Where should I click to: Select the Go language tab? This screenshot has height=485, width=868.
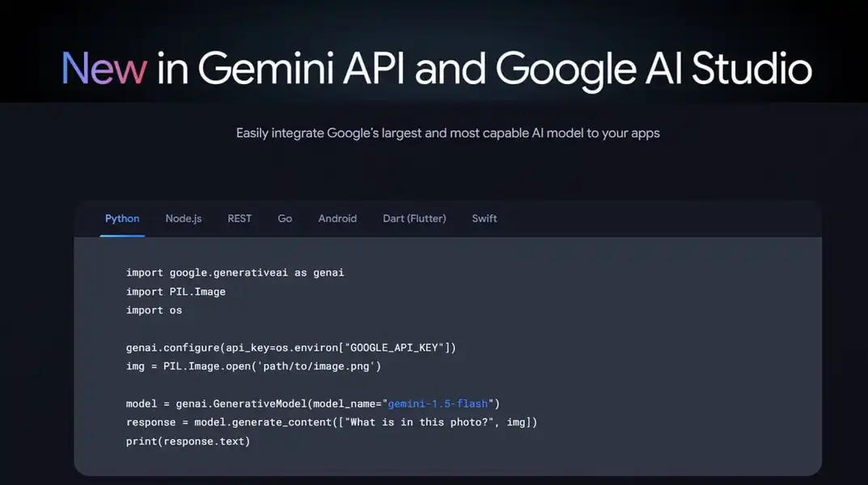coord(284,218)
